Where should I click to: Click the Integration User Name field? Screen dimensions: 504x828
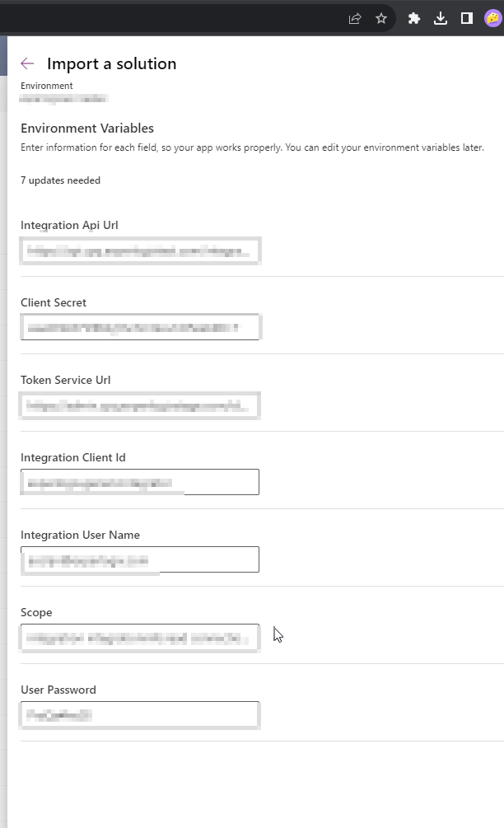pyautogui.click(x=140, y=559)
